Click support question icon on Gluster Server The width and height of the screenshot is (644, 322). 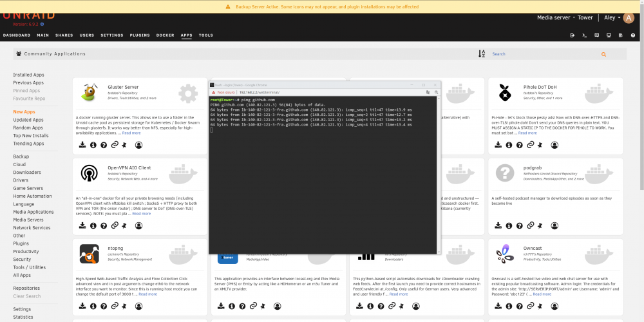coord(104,145)
